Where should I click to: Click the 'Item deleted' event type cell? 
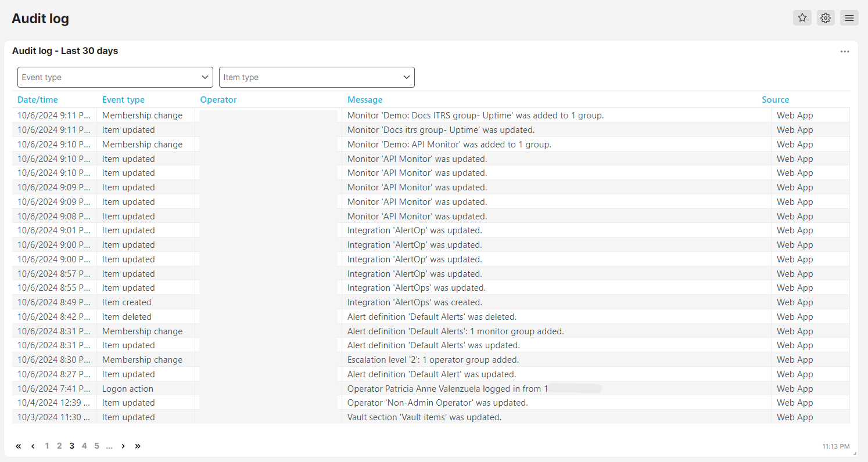click(127, 317)
